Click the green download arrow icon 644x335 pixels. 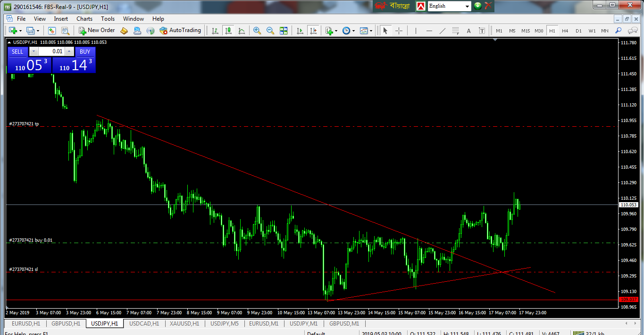click(x=478, y=6)
